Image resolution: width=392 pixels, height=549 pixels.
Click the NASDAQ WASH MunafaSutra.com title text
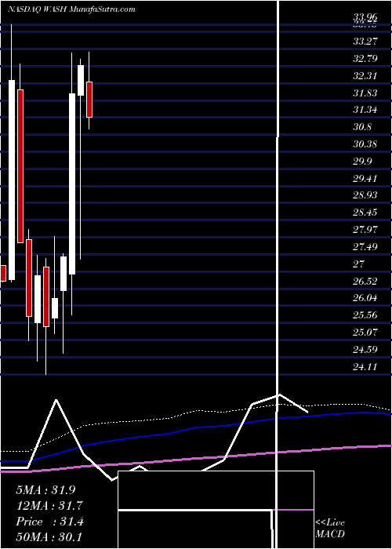[x=71, y=9]
